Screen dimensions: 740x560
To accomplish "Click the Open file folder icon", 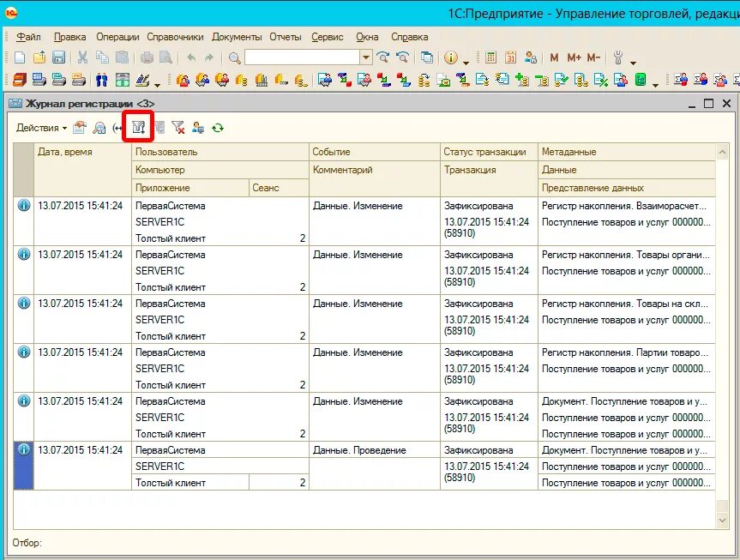I will pyautogui.click(x=39, y=57).
